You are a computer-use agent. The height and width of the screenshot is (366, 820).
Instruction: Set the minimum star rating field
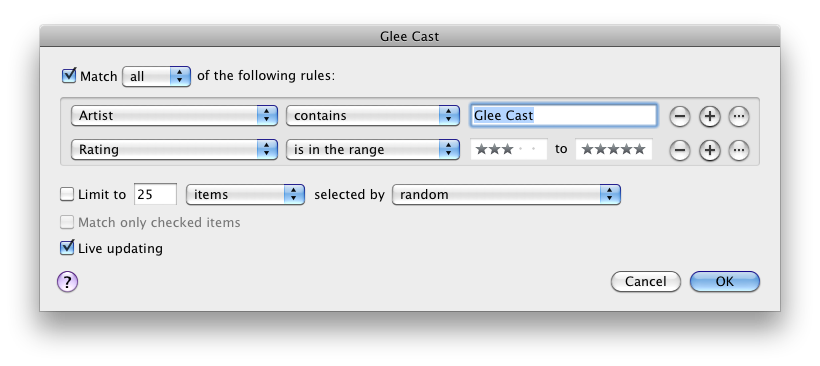[x=509, y=150]
